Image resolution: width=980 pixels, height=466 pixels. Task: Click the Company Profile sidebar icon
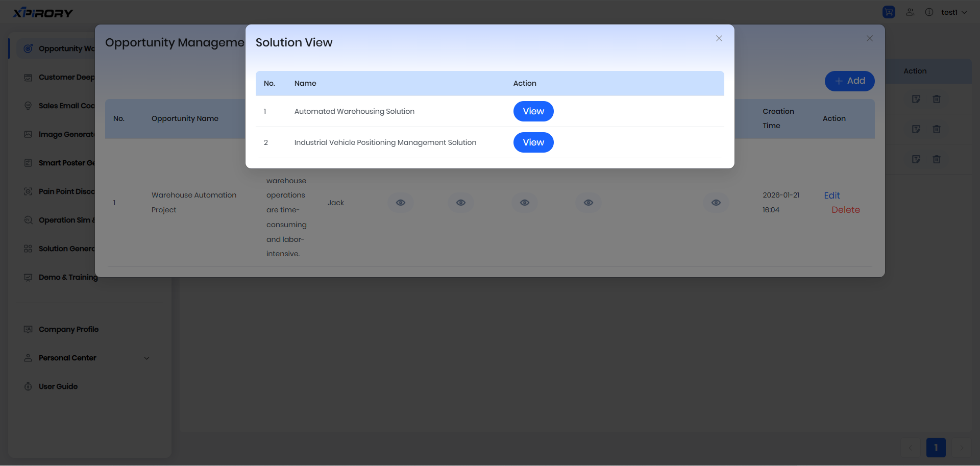(28, 329)
